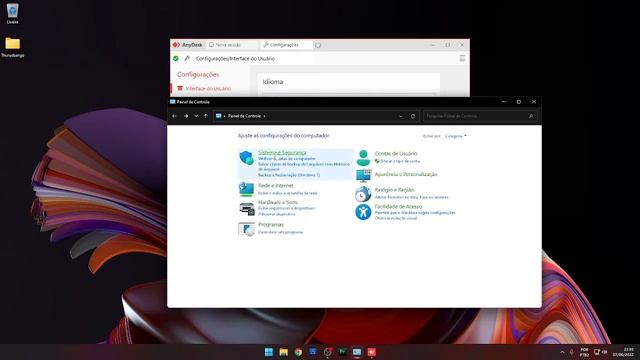Click Otimizar exibição visual link
This screenshot has width=640, height=360.
(x=396, y=218)
